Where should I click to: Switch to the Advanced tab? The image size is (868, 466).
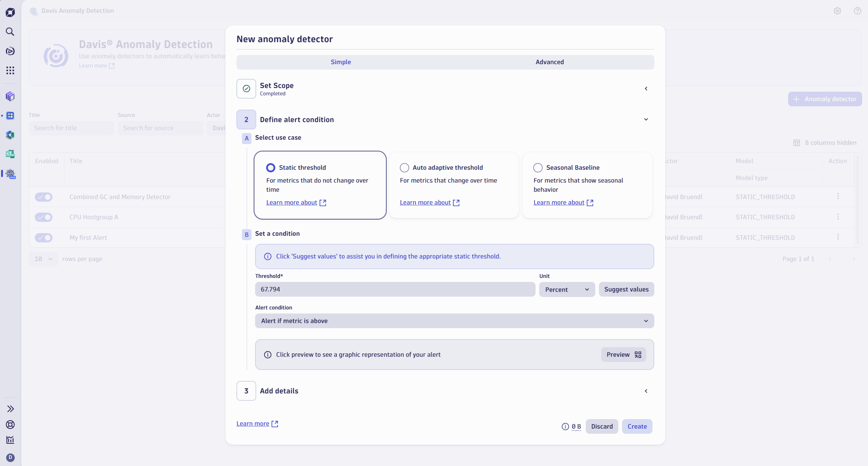(x=549, y=62)
